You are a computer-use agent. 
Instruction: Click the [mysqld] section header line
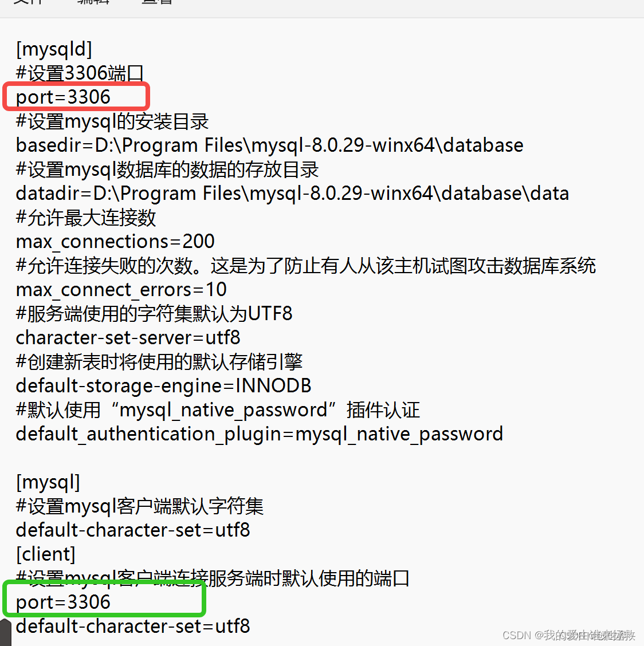pos(54,49)
